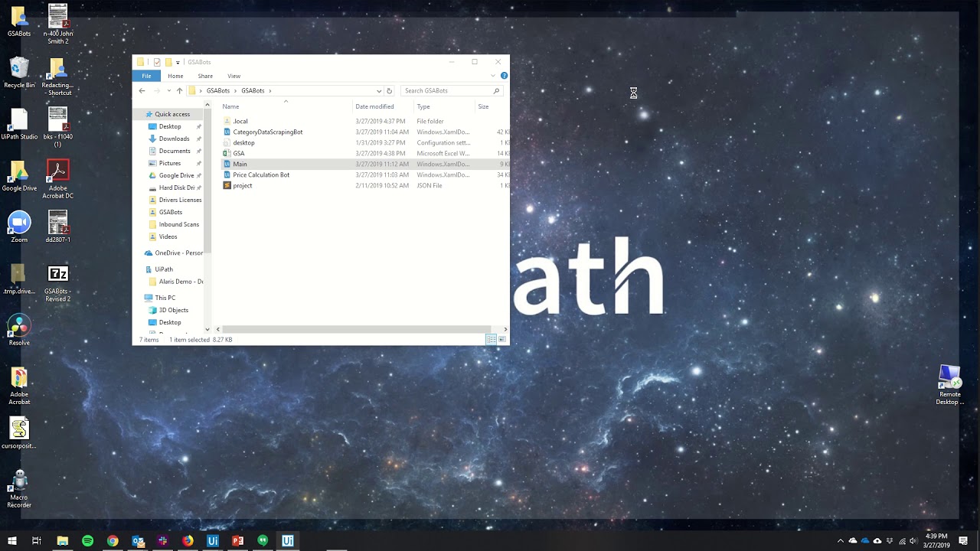Open Inbound Scans folder in sidebar
980x551 pixels.
click(178, 224)
